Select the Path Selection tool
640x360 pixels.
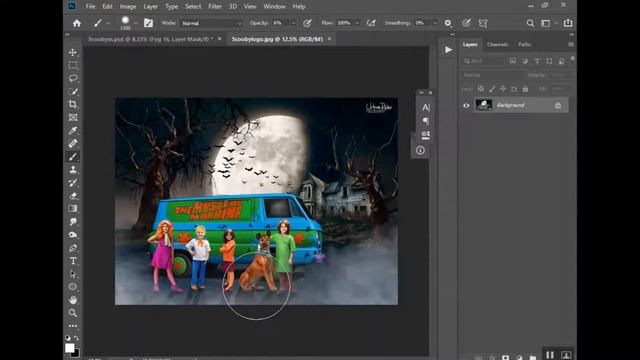[x=73, y=274]
